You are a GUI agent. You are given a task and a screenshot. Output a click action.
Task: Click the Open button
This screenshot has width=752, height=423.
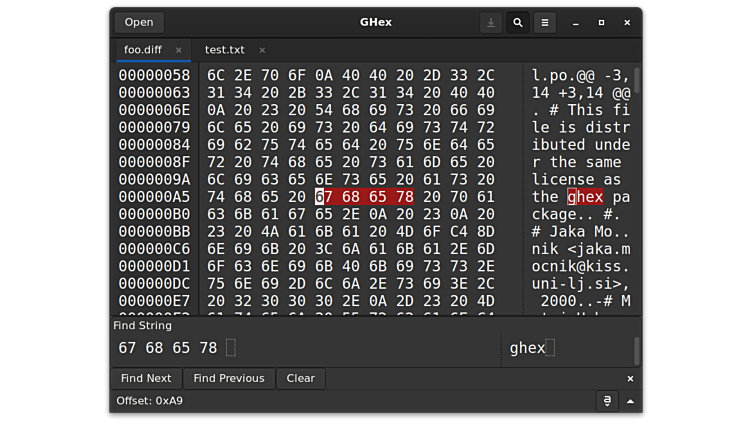point(139,22)
